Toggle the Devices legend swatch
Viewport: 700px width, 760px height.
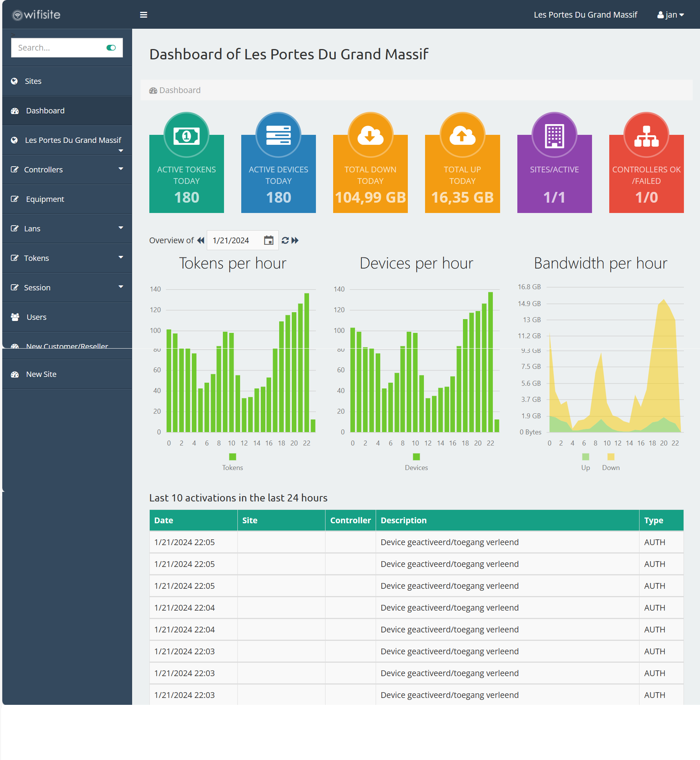[416, 457]
